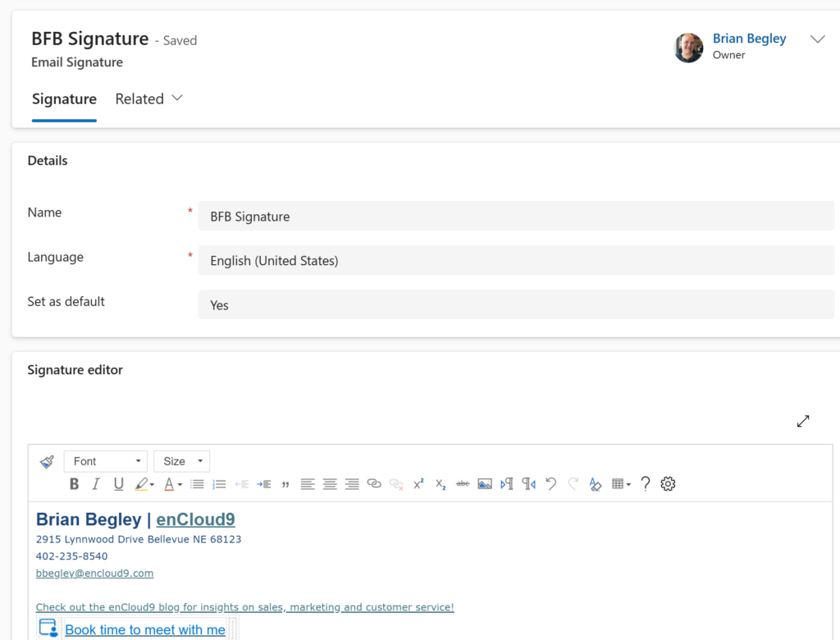This screenshot has width=840, height=640.
Task: Open font color dropdown arrow
Action: pyautogui.click(x=180, y=485)
